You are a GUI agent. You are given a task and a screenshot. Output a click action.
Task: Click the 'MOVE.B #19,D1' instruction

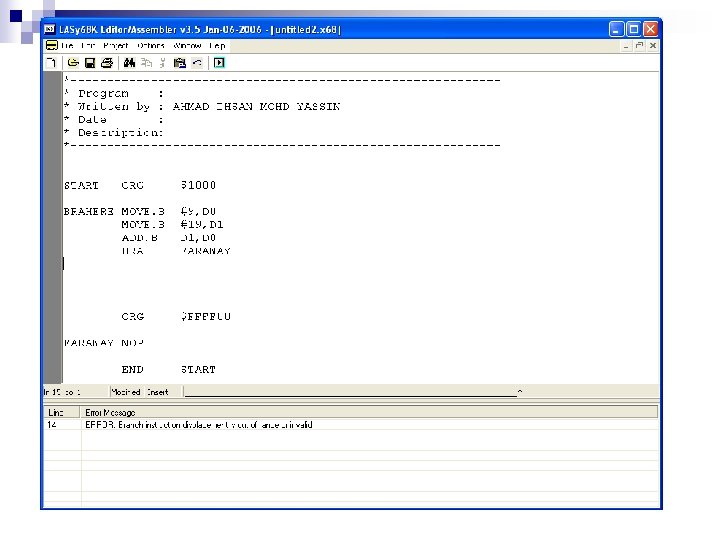173,225
